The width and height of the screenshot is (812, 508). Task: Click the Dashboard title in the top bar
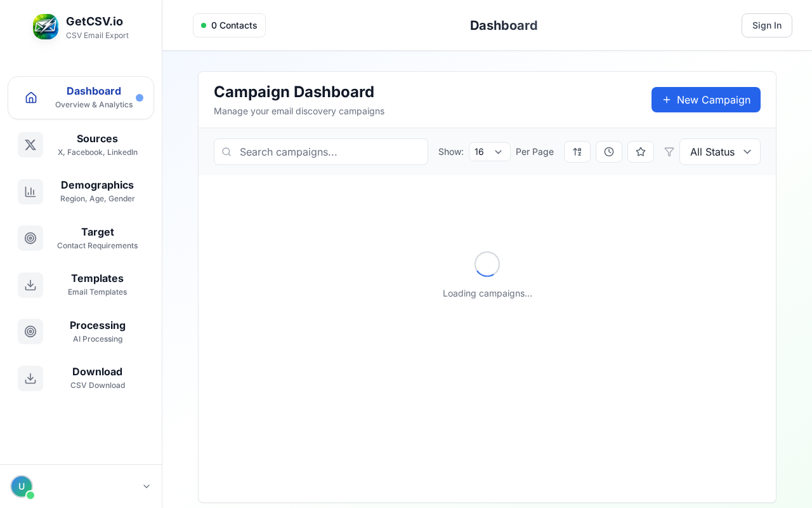[504, 25]
